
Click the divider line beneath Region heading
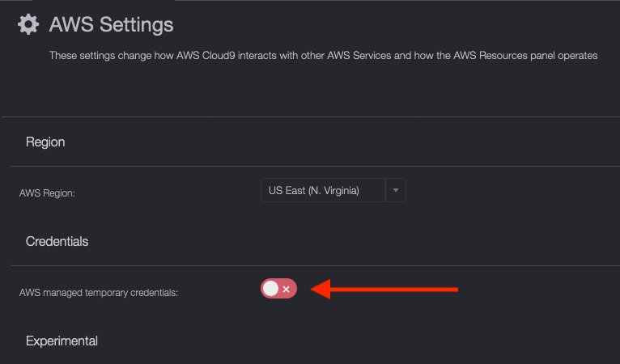coord(315,167)
